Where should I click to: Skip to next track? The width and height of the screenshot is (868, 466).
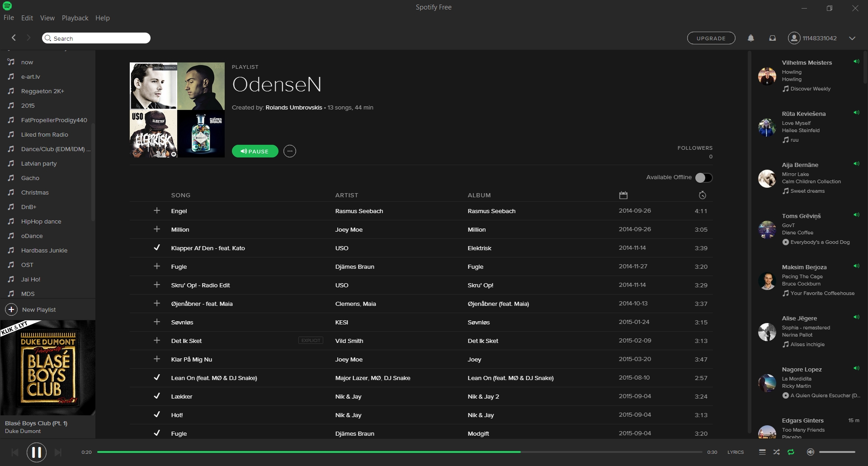coord(58,452)
